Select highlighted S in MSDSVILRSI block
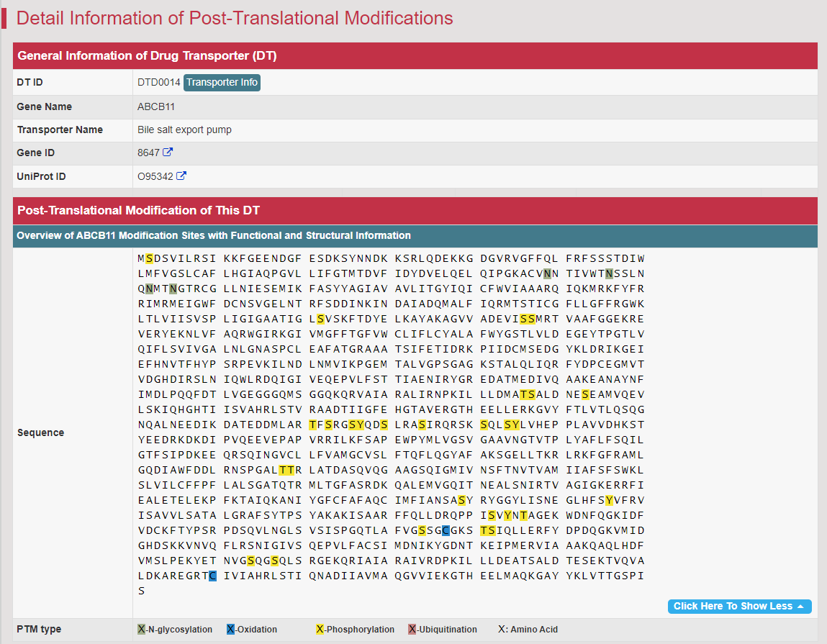827x644 pixels. point(149,258)
